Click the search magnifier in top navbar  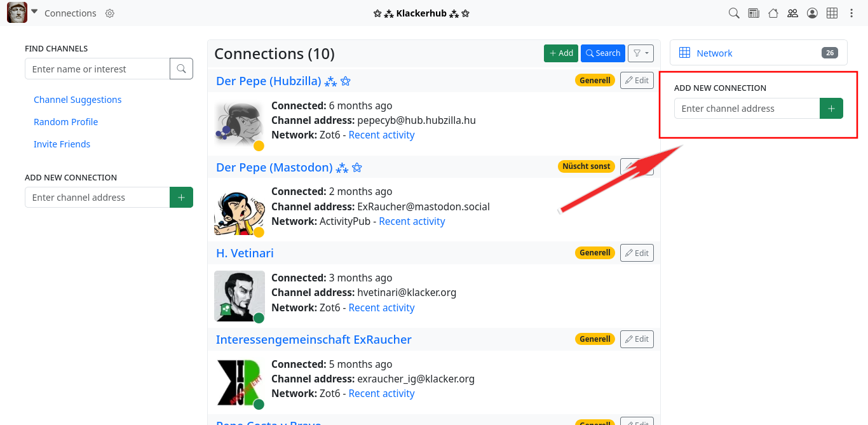734,13
